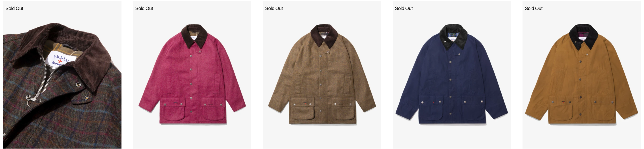Open the pink wool jacket product
The width and height of the screenshot is (644, 149).
pyautogui.click(x=192, y=75)
